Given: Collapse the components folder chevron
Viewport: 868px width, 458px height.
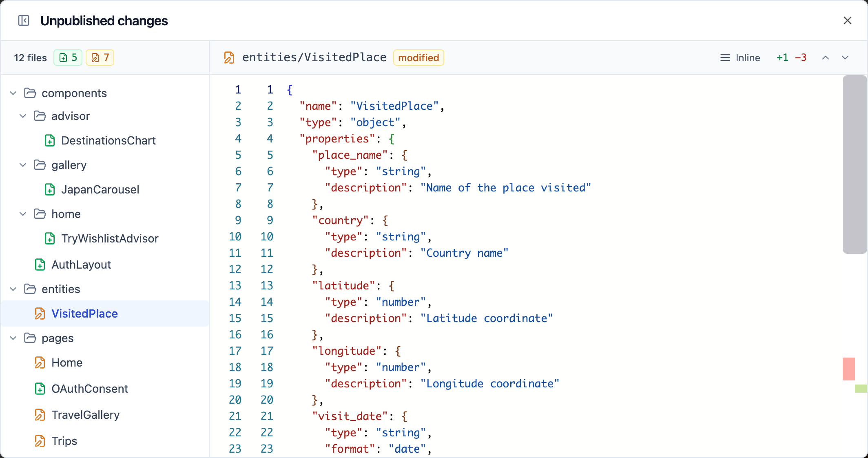Looking at the screenshot, I should point(13,93).
